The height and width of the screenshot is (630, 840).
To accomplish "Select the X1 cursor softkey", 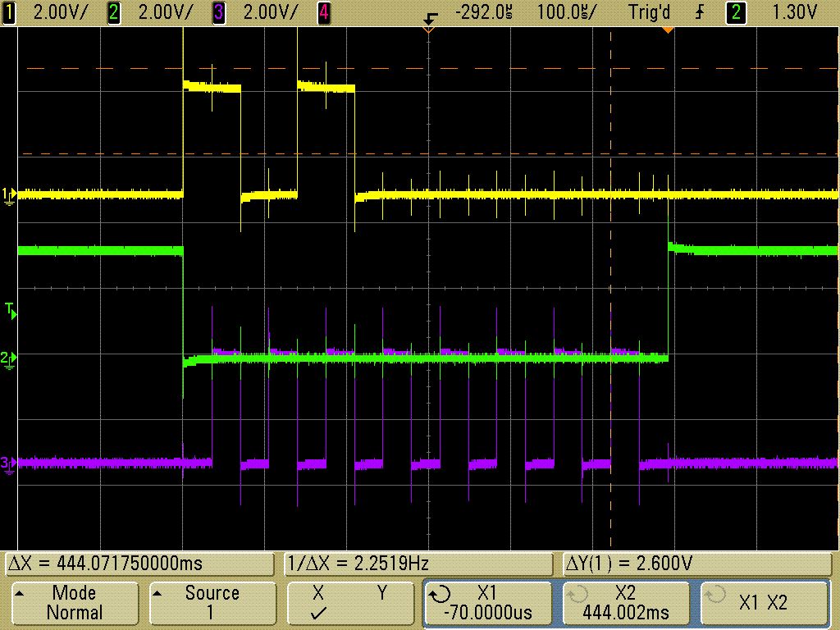I will pos(489,602).
